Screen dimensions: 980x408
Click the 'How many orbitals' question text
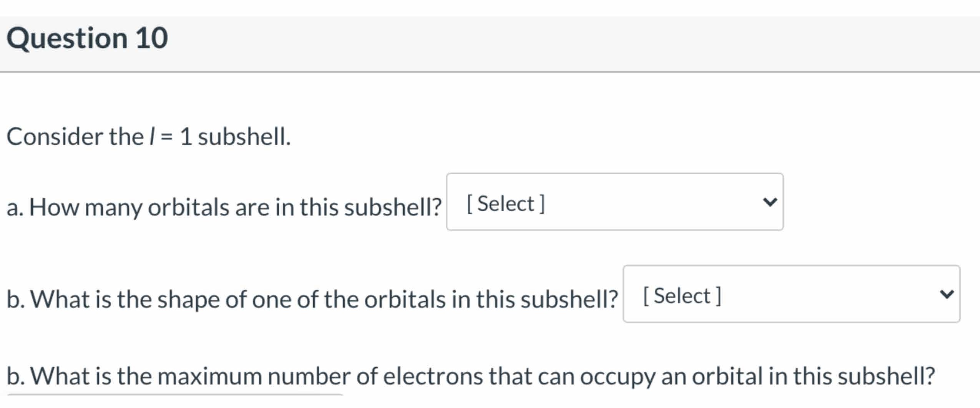(x=234, y=207)
